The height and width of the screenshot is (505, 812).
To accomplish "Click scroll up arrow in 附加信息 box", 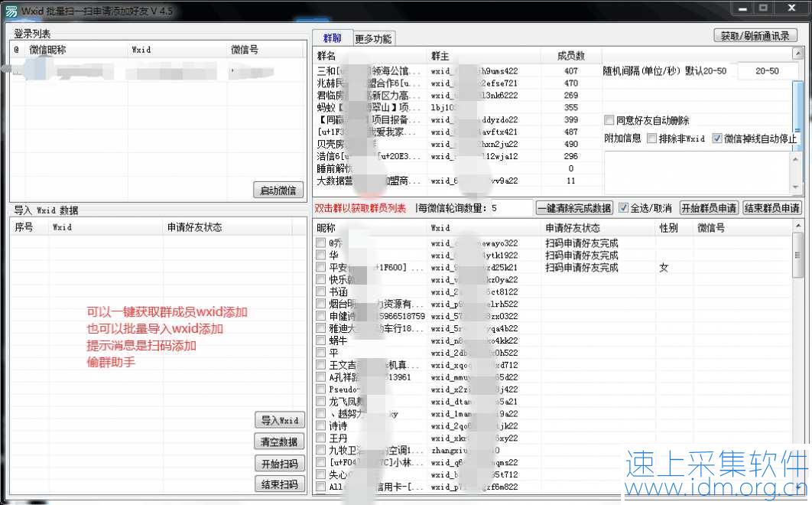I will pyautogui.click(x=795, y=158).
